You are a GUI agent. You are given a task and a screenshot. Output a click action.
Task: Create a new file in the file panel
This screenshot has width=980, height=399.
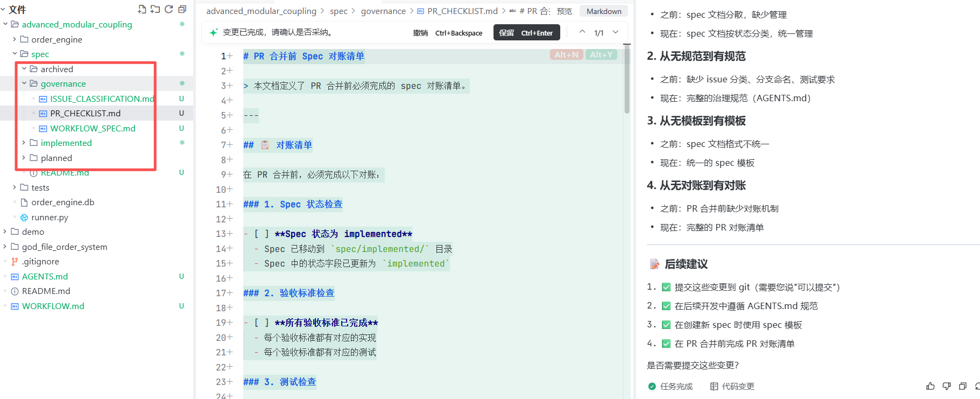pos(142,9)
